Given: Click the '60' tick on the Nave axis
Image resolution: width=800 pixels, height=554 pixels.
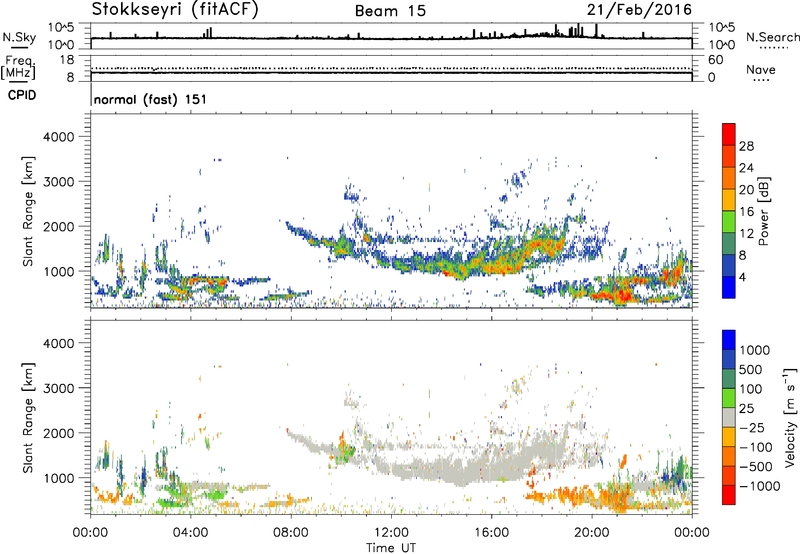Looking at the screenshot, I should 715,60.
